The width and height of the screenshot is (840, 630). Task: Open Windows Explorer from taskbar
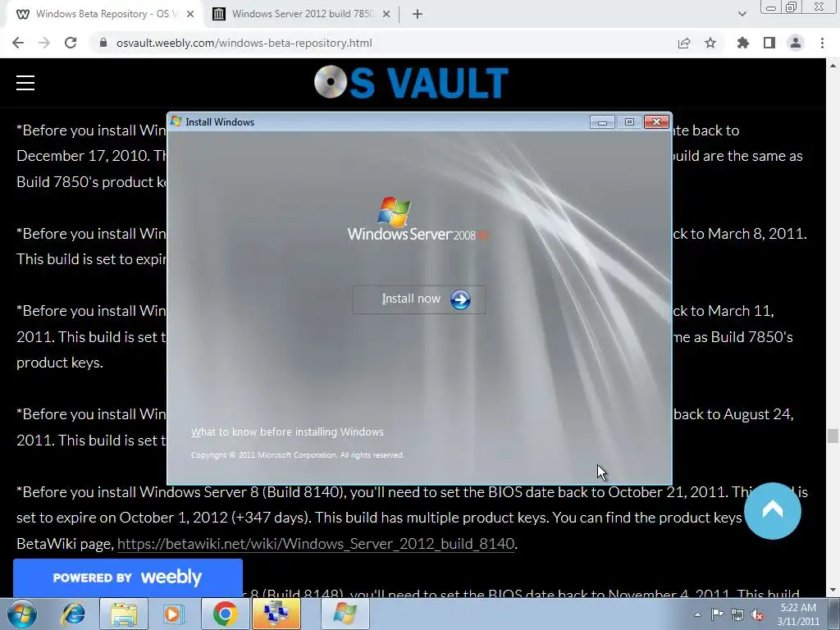[124, 614]
